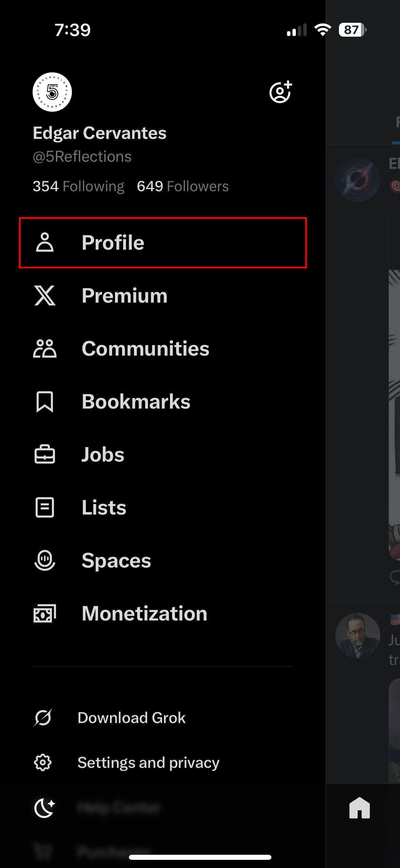Image resolution: width=400 pixels, height=868 pixels.
Task: Tap the Spaces microphone icon
Action: pyautogui.click(x=45, y=561)
